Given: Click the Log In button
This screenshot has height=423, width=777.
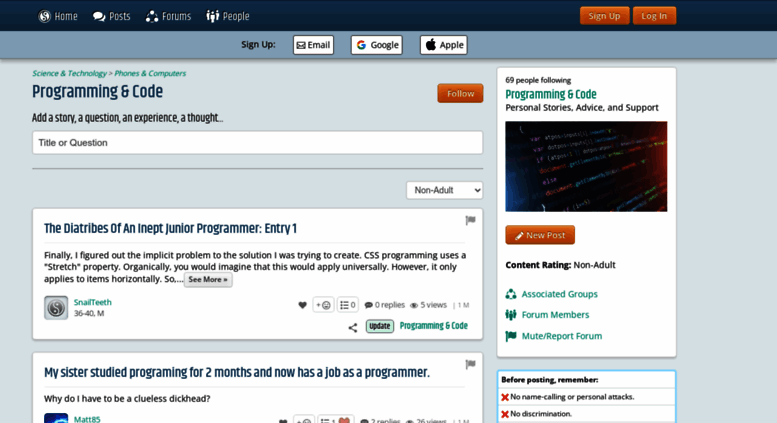Looking at the screenshot, I should tap(654, 16).
